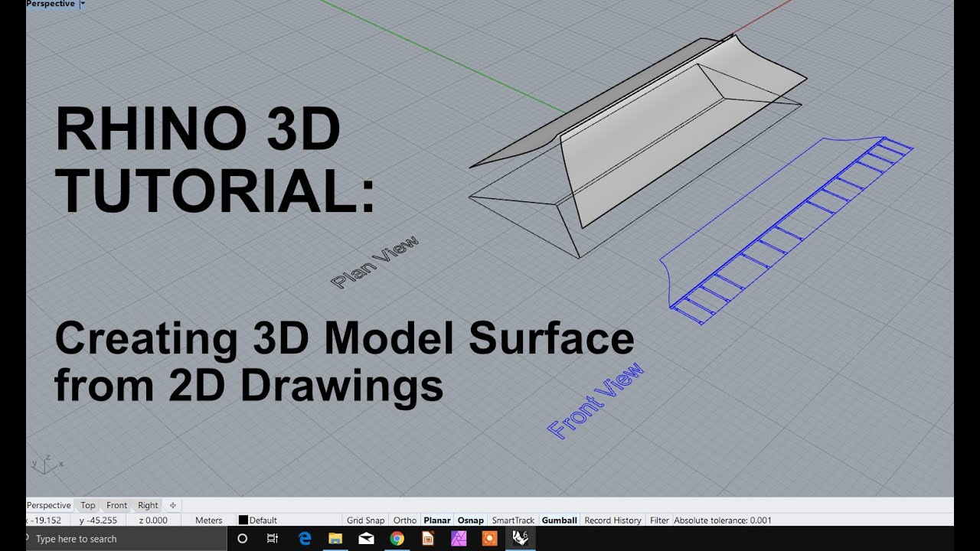Open the orange square app on taskbar
980x551 pixels.
[x=490, y=539]
